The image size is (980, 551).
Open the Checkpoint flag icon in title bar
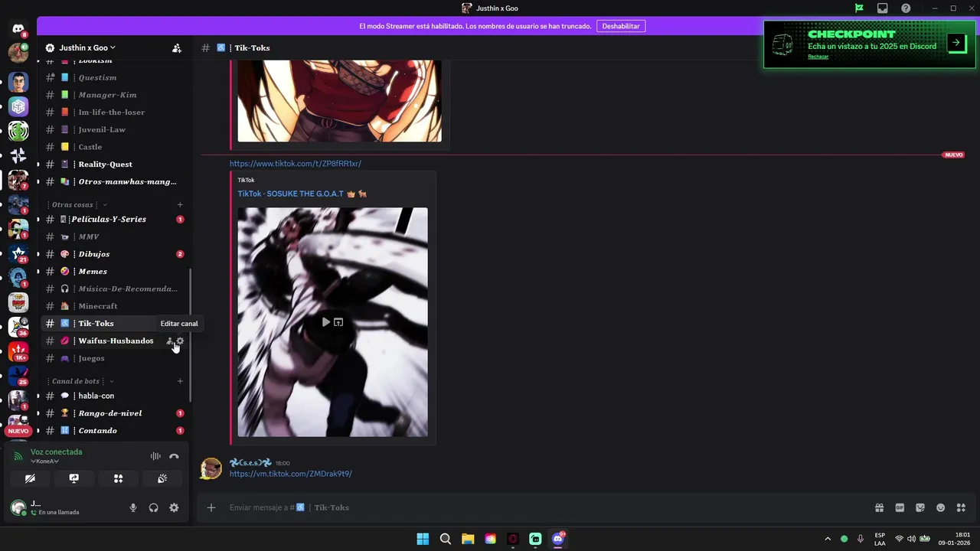(860, 8)
